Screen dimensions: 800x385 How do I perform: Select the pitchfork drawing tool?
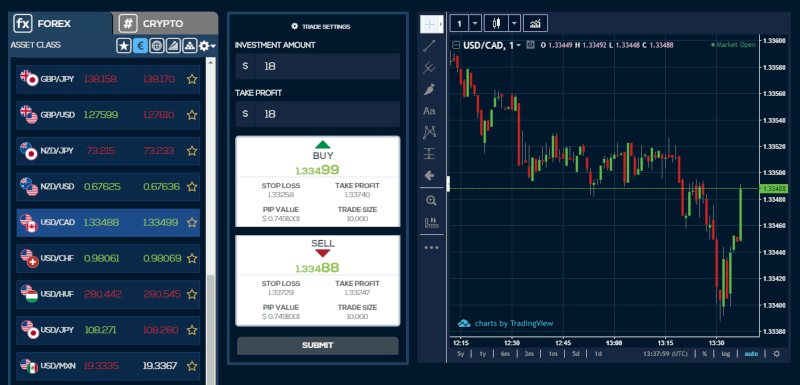[x=430, y=67]
